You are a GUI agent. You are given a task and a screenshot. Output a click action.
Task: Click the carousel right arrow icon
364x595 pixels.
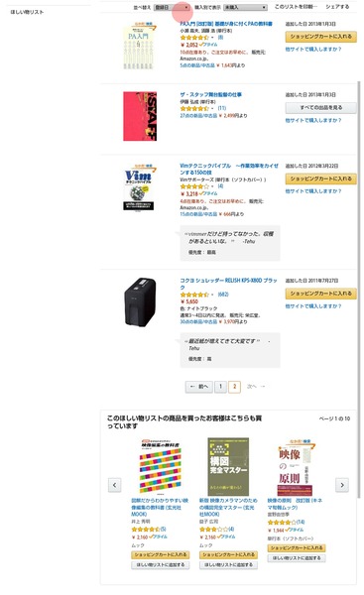click(x=342, y=485)
